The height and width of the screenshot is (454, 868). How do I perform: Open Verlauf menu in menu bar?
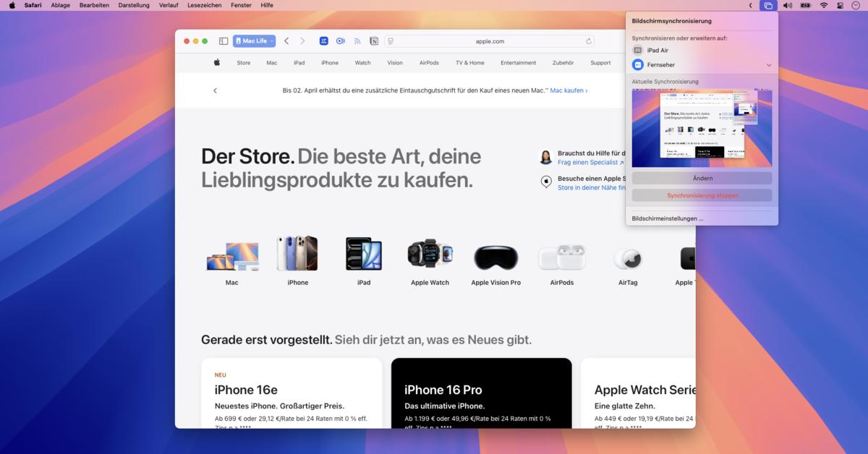169,5
